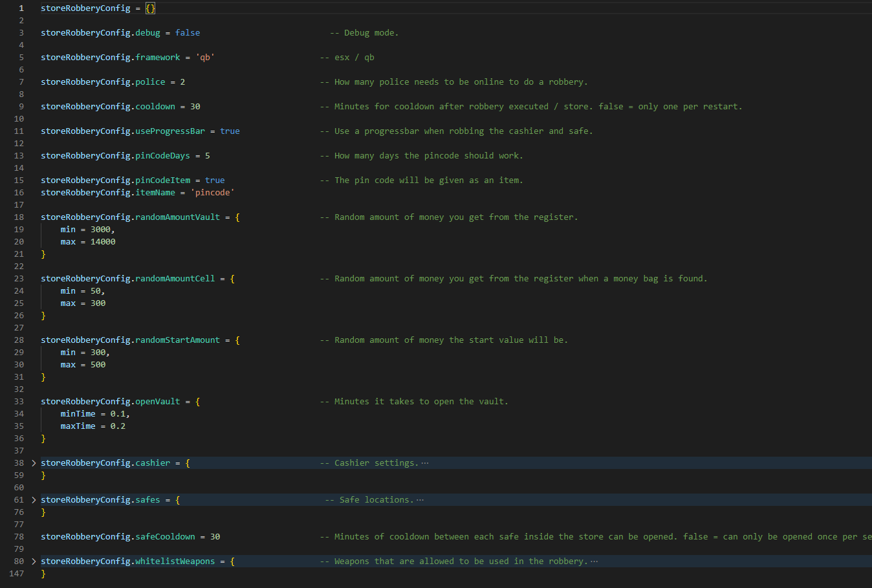
Task: Expand the folded cashier settings block
Action: pyautogui.click(x=34, y=463)
